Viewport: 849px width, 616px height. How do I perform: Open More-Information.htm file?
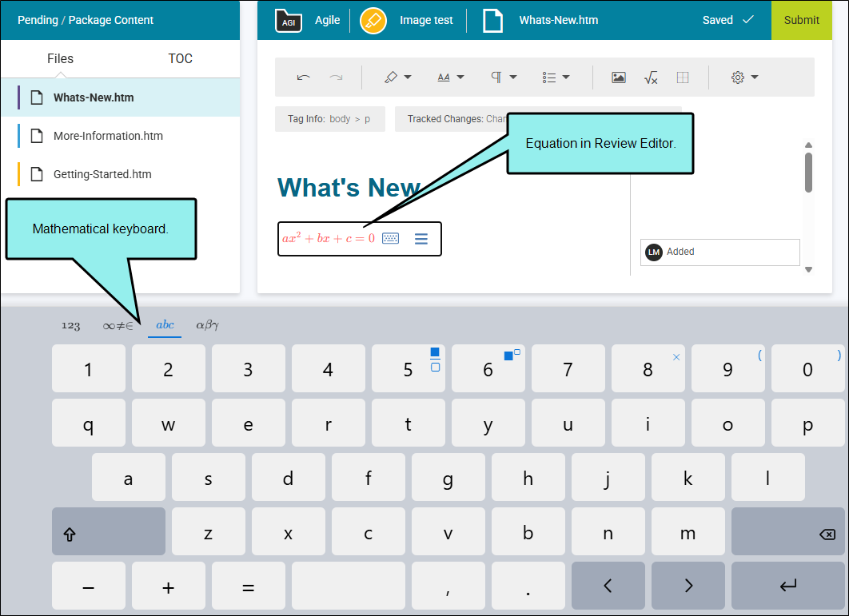120,136
